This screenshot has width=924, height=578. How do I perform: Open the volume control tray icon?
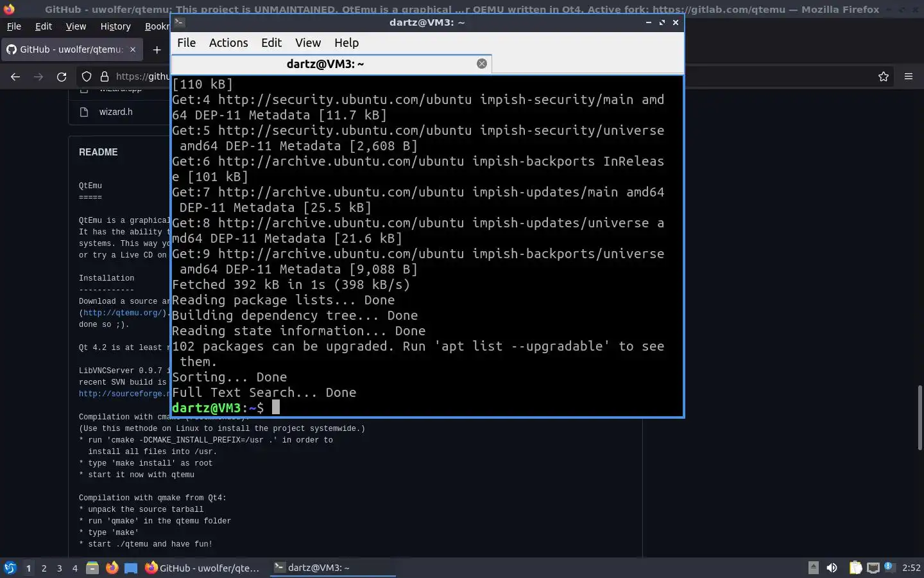tap(832, 568)
